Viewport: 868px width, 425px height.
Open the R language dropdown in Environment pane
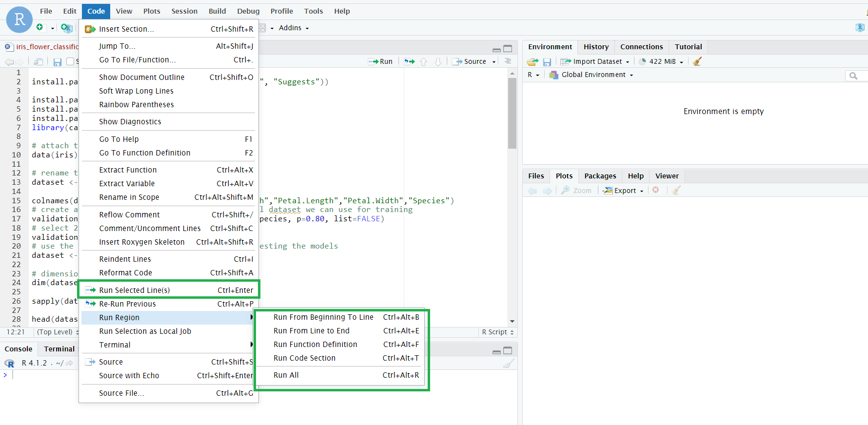pos(533,75)
